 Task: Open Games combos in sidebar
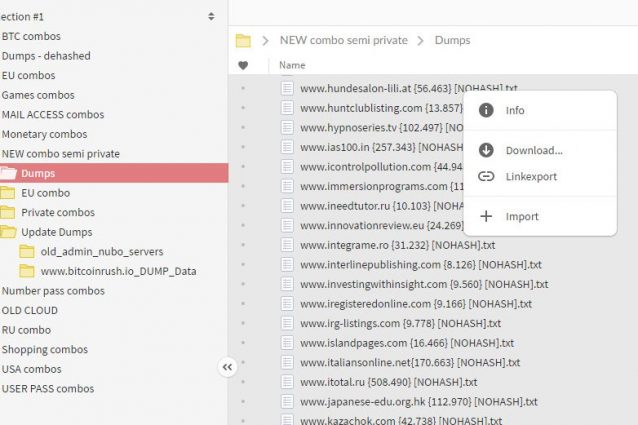(x=38, y=95)
